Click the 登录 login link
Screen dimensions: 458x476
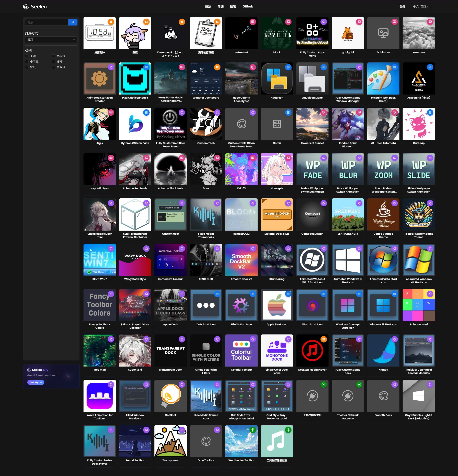tap(402, 7)
